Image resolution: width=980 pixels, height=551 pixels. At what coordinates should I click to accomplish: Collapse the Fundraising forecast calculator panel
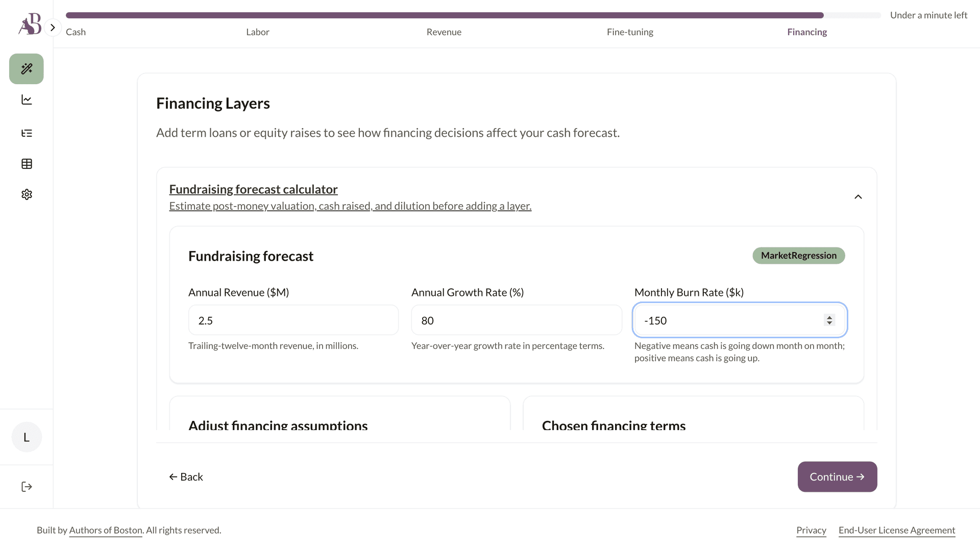(858, 197)
